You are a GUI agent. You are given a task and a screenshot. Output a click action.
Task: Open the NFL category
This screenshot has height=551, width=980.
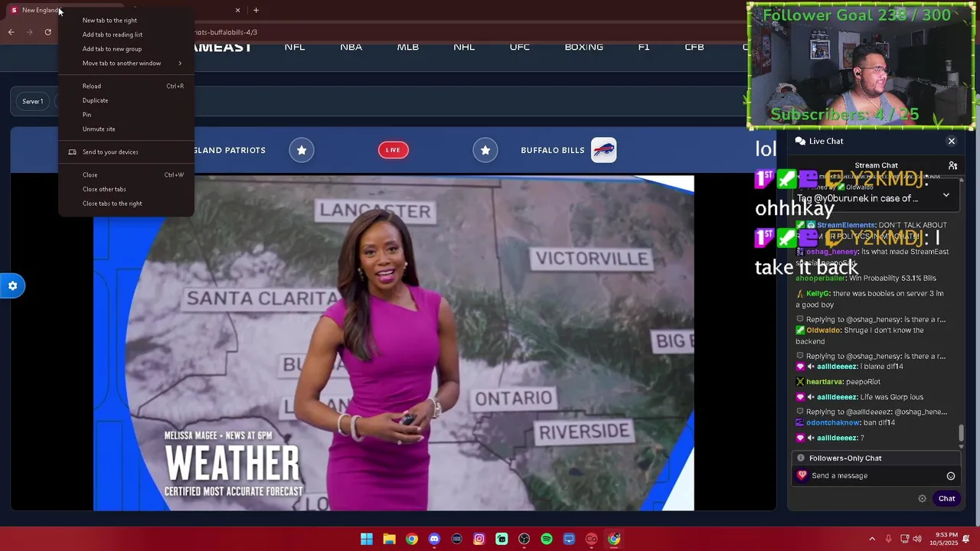tap(295, 47)
